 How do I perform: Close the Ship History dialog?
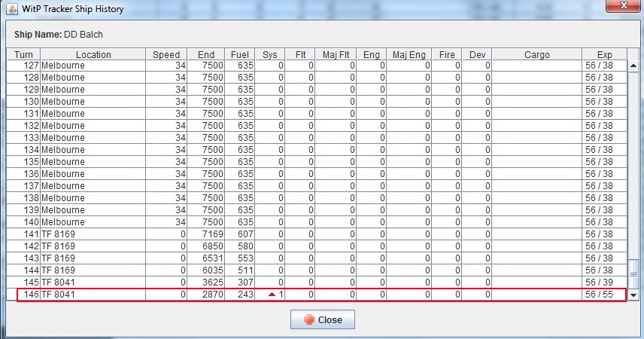(323, 319)
